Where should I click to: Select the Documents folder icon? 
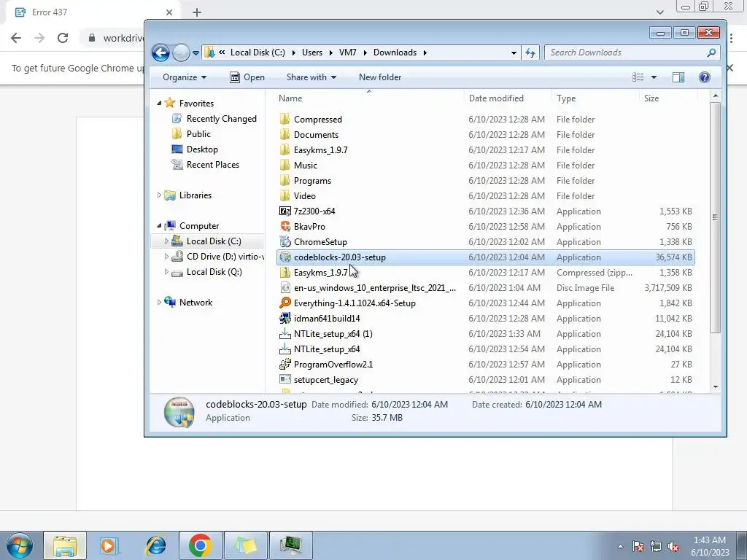[x=285, y=134]
